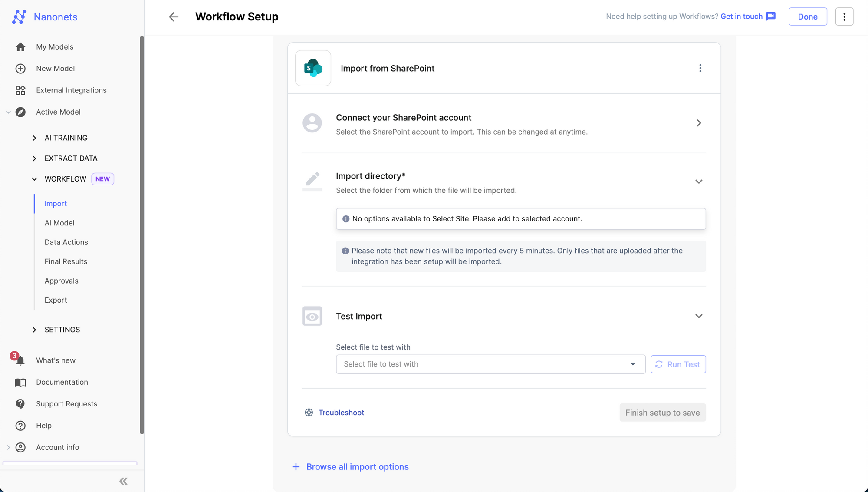Open the Select file to test with dropdown
The height and width of the screenshot is (492, 868).
pyautogui.click(x=490, y=364)
